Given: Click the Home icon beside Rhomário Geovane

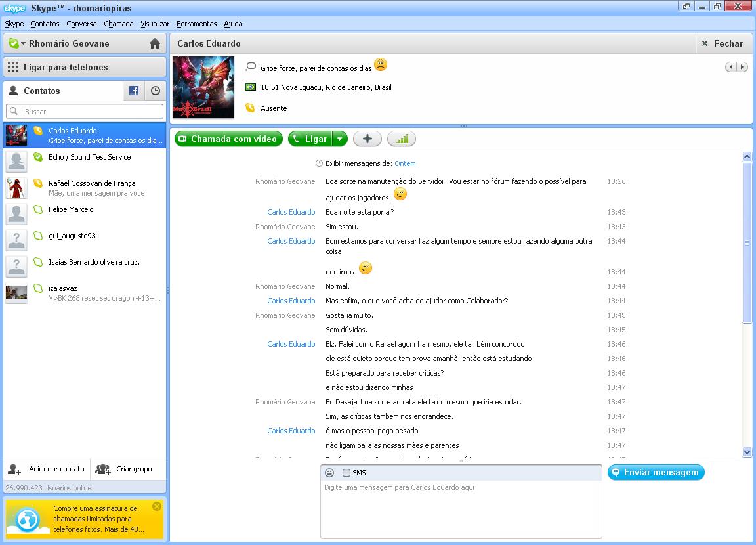Looking at the screenshot, I should [155, 44].
